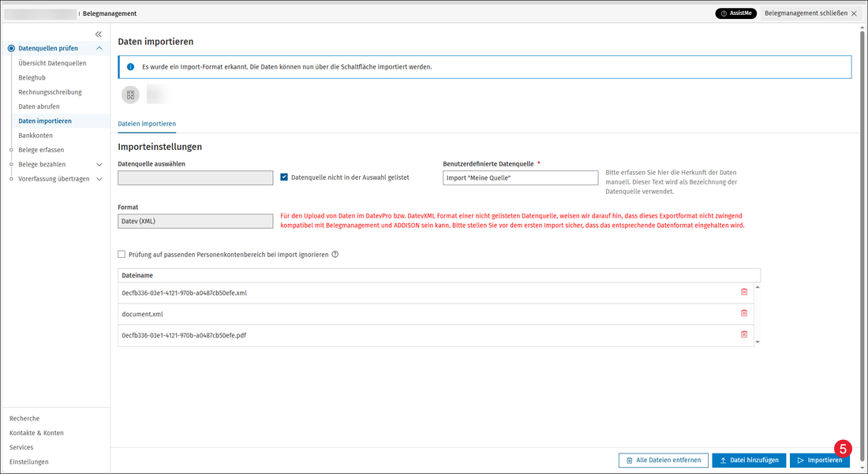Collapse the 'Datenquellen prüfen' section chevron
Viewport: 868px width, 474px height.
[x=99, y=48]
